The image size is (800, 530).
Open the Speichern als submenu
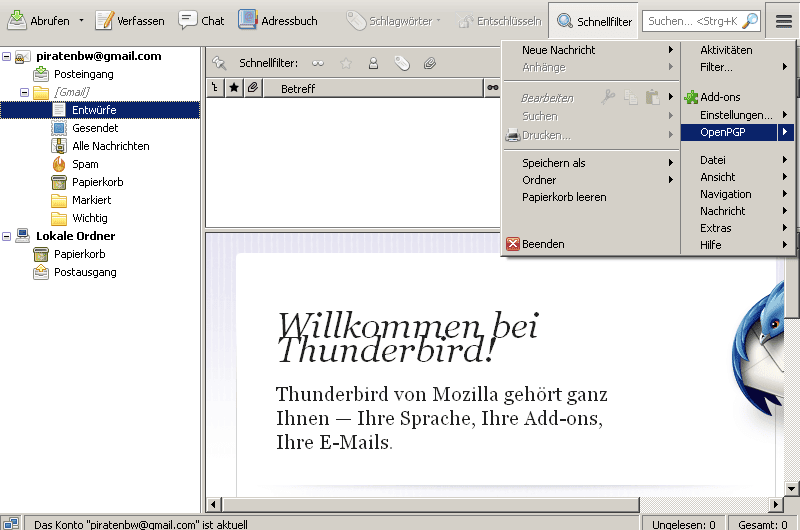[591, 163]
